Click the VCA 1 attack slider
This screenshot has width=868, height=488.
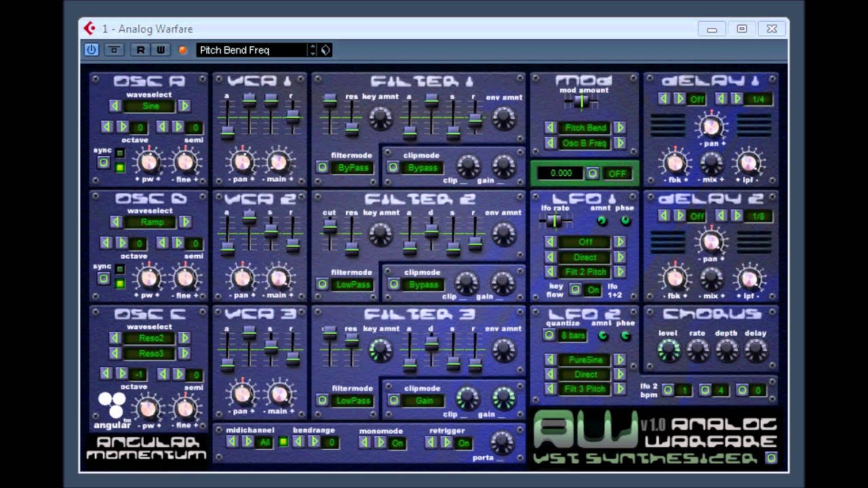tap(228, 131)
